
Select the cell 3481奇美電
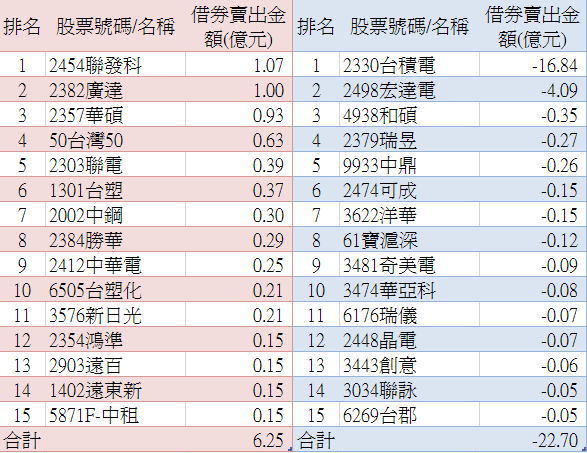(x=409, y=265)
